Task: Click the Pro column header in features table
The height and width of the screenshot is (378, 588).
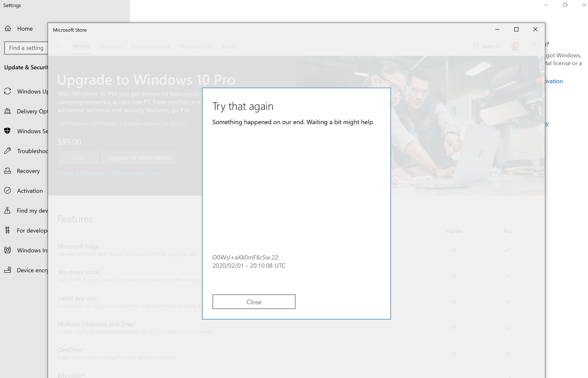Action: (508, 231)
